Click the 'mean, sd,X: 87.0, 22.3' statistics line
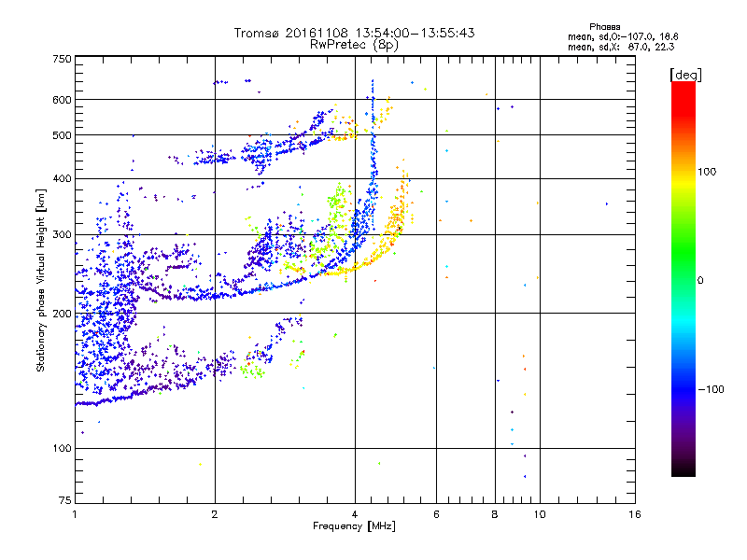 coord(621,47)
